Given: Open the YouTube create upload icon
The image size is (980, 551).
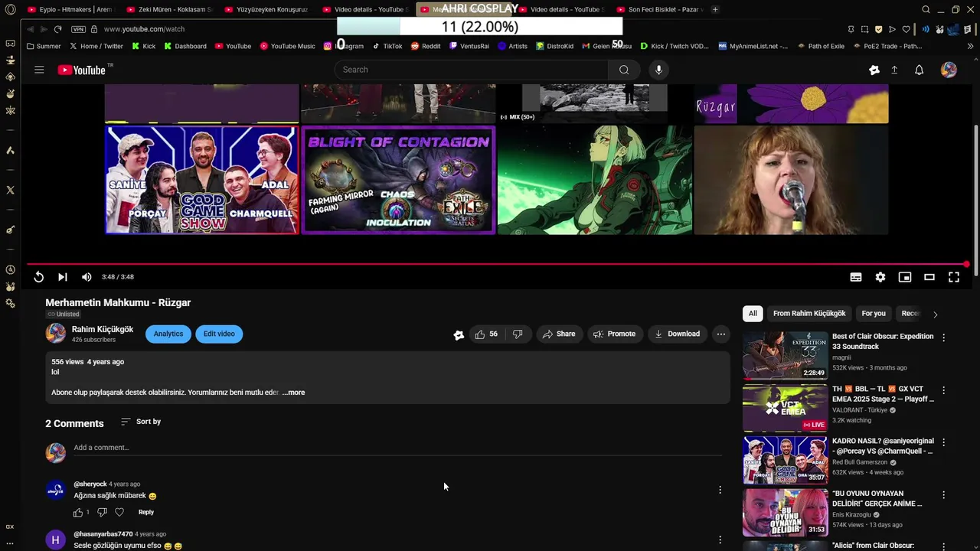Looking at the screenshot, I should pyautogui.click(x=894, y=70).
